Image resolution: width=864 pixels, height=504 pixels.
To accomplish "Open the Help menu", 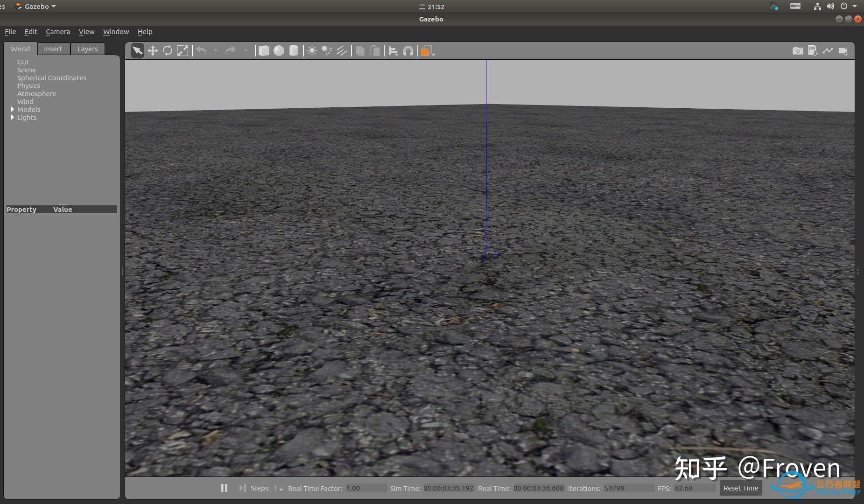I will 145,32.
